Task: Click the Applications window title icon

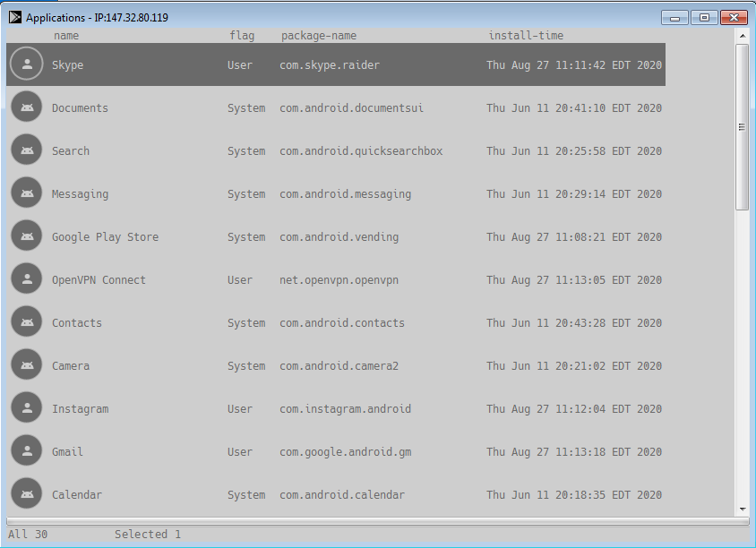Action: [15, 17]
